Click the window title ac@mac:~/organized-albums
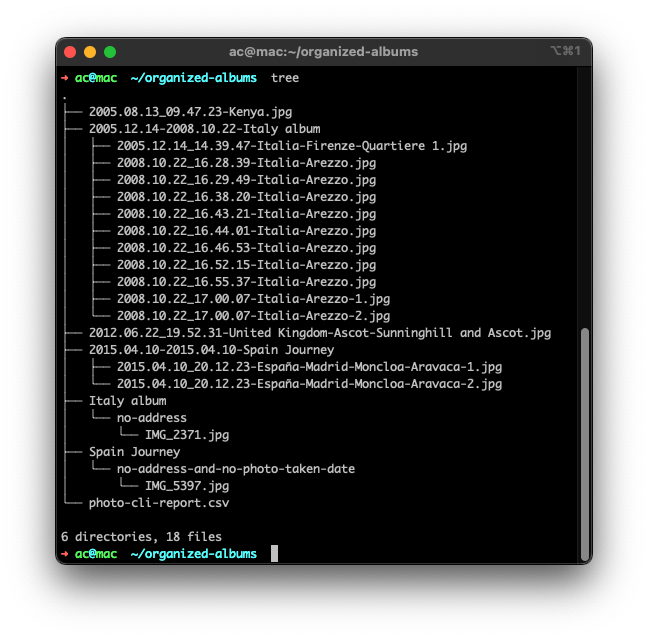The width and height of the screenshot is (648, 638). coord(324,52)
